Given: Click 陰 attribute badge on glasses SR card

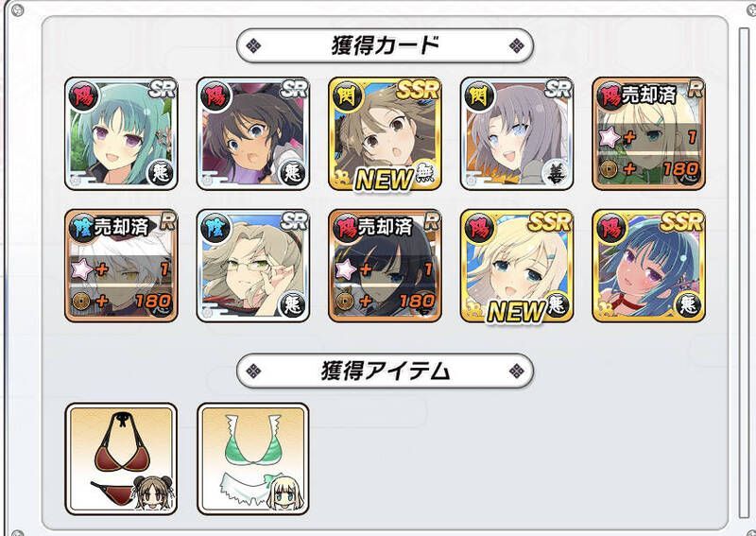Looking at the screenshot, I should pos(215,228).
